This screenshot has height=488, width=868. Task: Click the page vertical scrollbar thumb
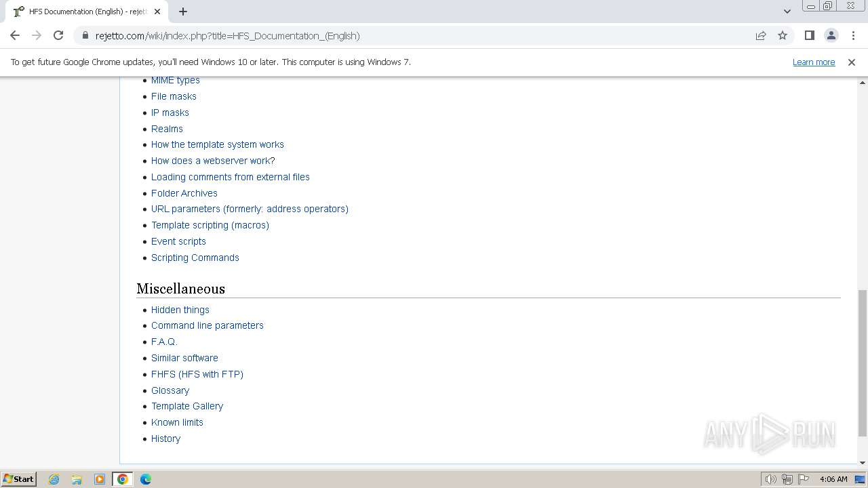pyautogui.click(x=863, y=363)
